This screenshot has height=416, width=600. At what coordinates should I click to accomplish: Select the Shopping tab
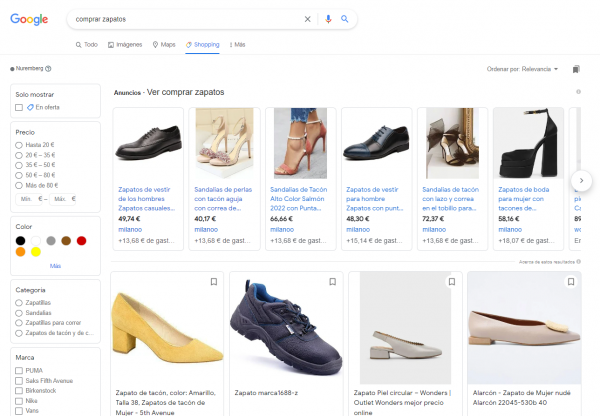[202, 45]
